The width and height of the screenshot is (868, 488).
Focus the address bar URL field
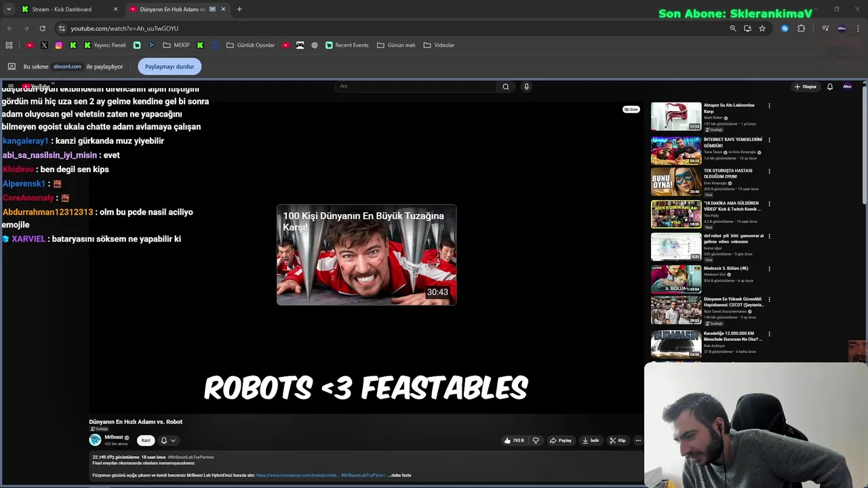tap(393, 28)
